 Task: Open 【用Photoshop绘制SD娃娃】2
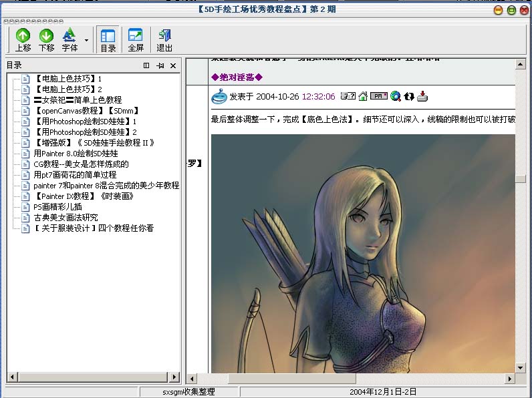click(x=85, y=132)
